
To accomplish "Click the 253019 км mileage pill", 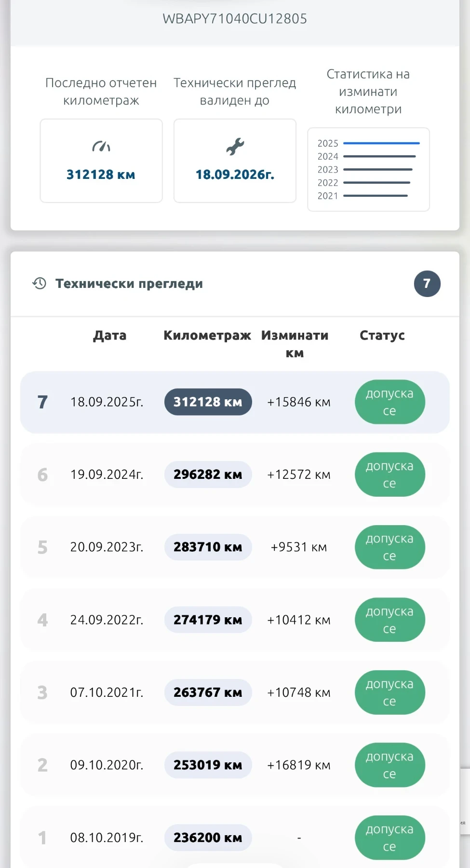I will [208, 765].
